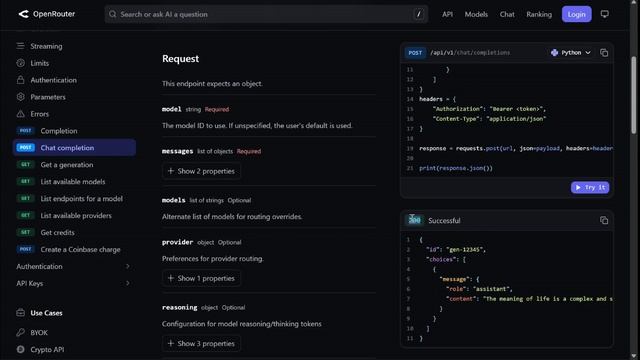Image resolution: width=640 pixels, height=360 pixels.
Task: Open the Errors docs link
Action: pos(40,114)
